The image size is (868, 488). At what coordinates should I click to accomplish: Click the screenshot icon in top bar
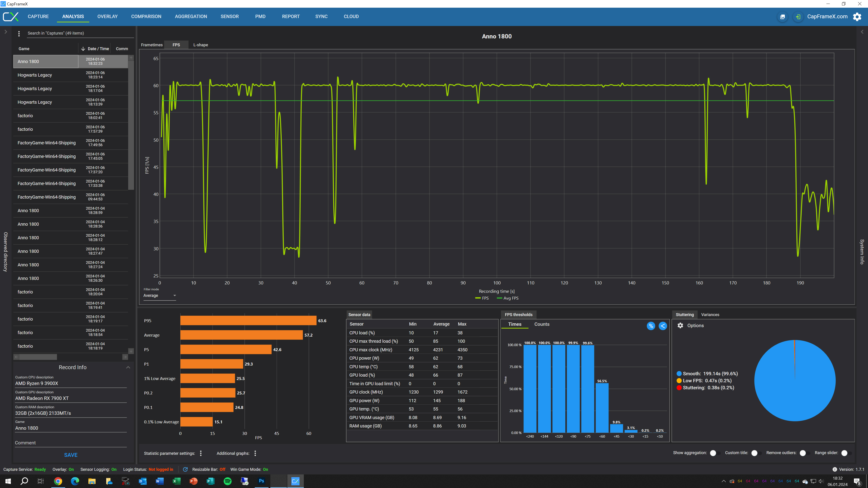point(782,16)
